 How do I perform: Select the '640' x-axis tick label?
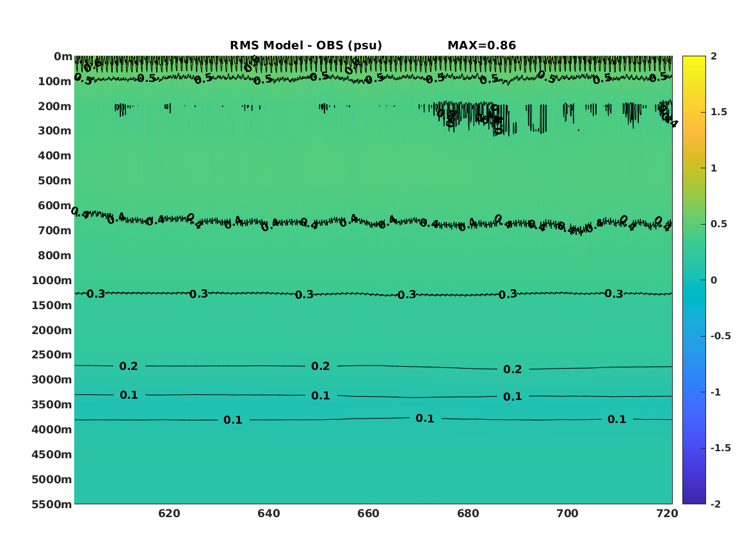(269, 513)
